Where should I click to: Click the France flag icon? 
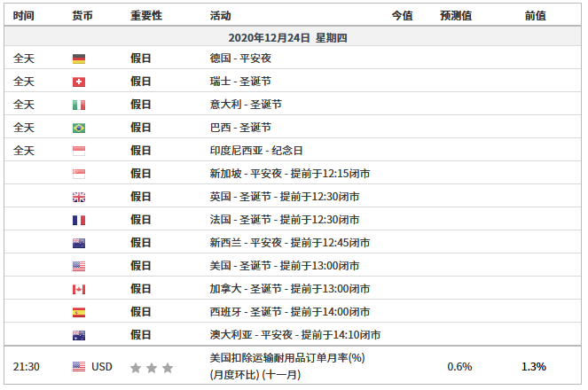click(79, 220)
